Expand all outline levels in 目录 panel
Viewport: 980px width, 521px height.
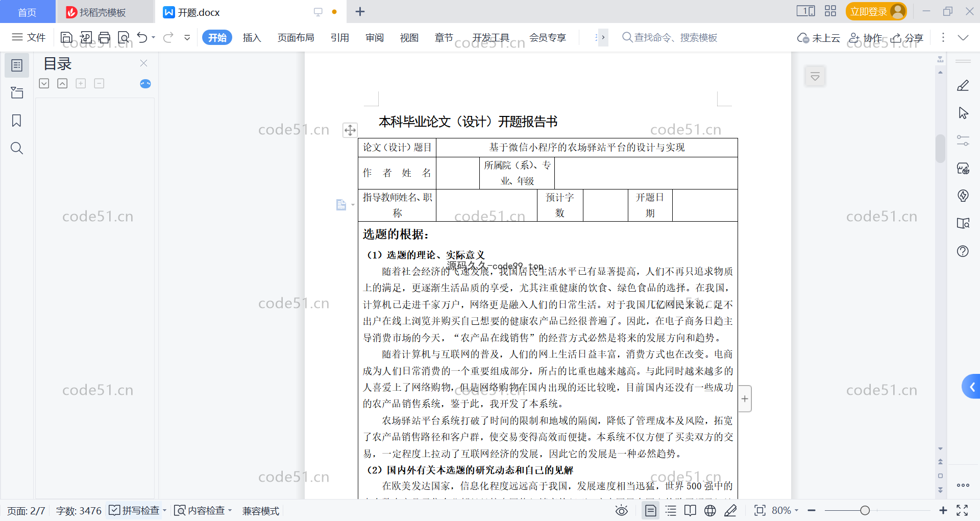coord(44,83)
